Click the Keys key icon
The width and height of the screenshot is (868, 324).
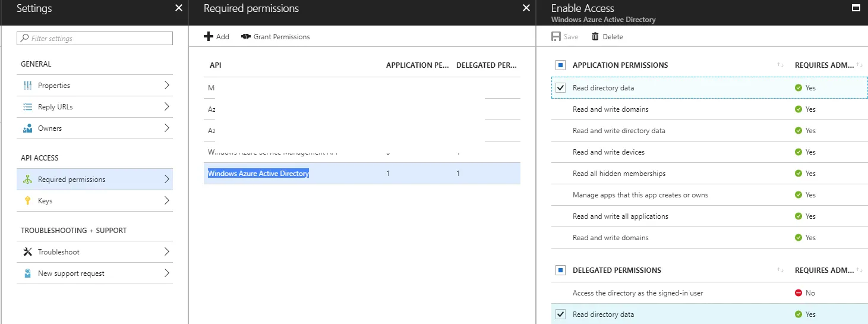(27, 201)
